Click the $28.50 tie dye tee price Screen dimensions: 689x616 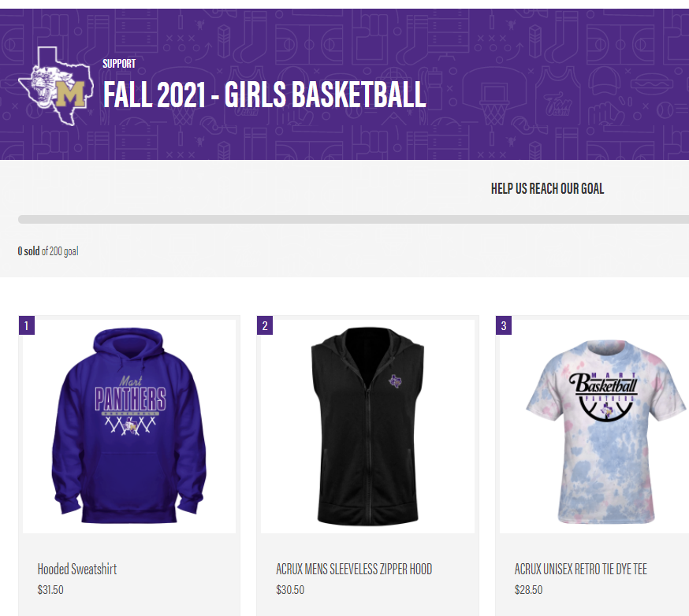tap(529, 590)
